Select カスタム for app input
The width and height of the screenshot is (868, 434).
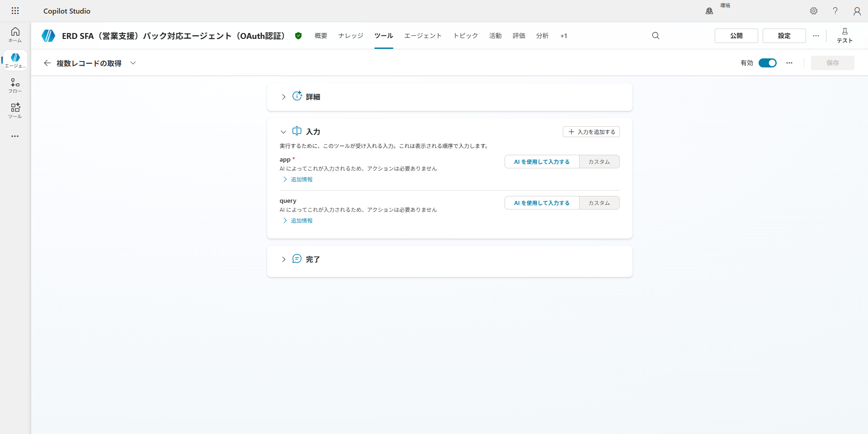click(599, 162)
